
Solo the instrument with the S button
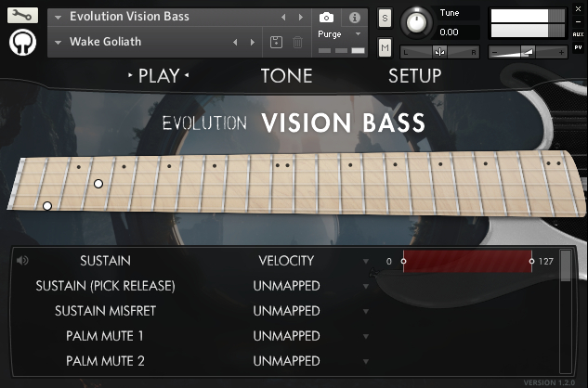(x=385, y=18)
